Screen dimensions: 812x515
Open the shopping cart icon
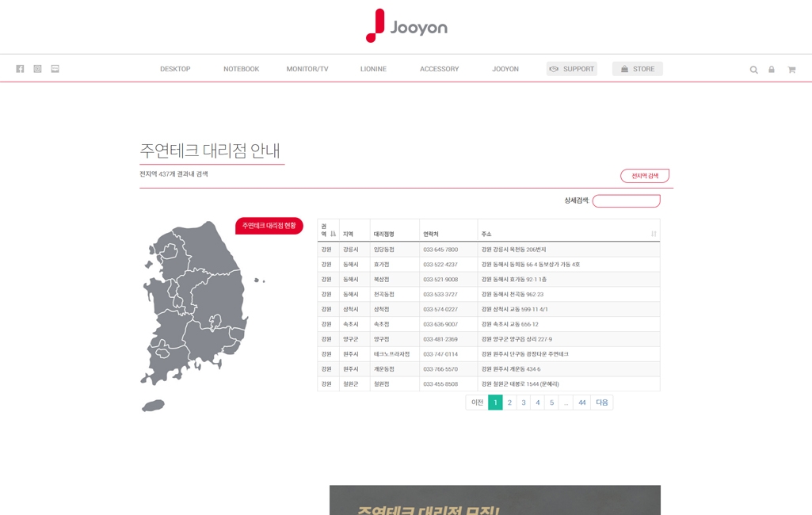click(x=791, y=70)
